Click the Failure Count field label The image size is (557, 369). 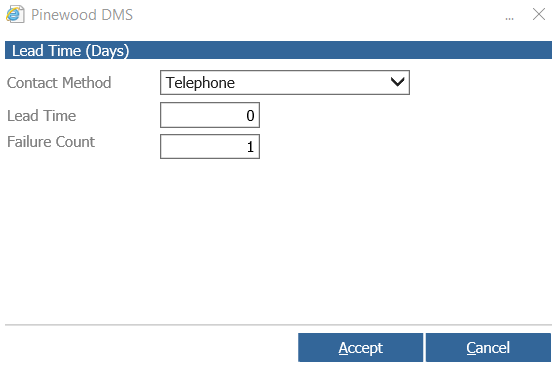pyautogui.click(x=51, y=142)
